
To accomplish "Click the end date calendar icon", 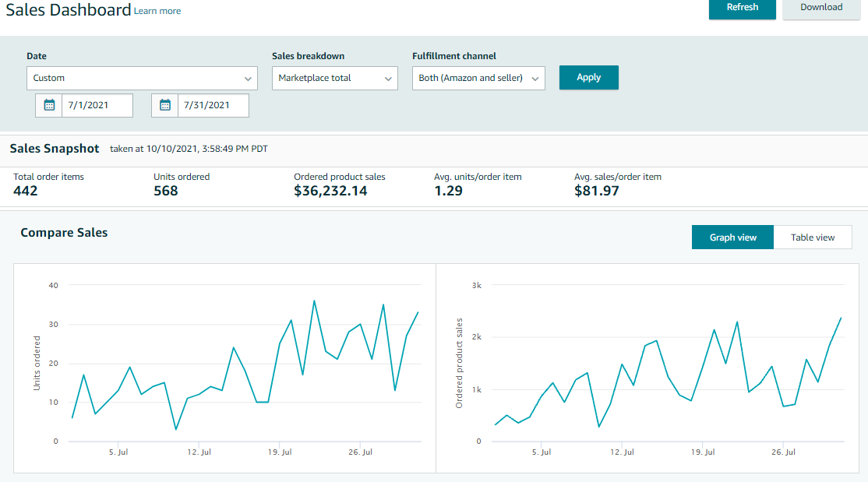I will point(165,105).
